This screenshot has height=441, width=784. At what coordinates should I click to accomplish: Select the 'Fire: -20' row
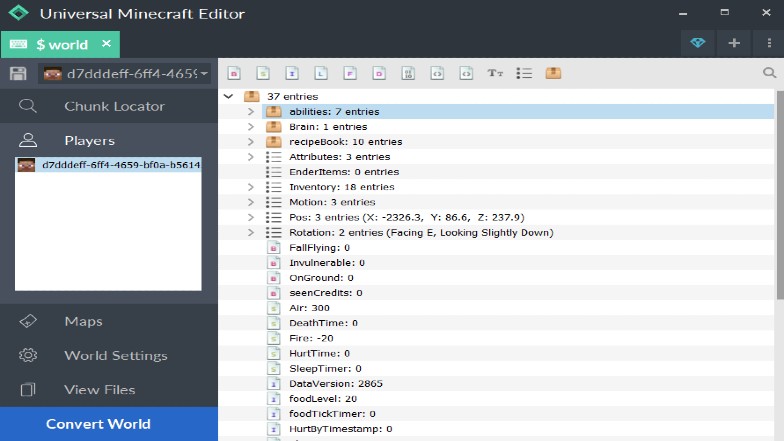click(518, 338)
